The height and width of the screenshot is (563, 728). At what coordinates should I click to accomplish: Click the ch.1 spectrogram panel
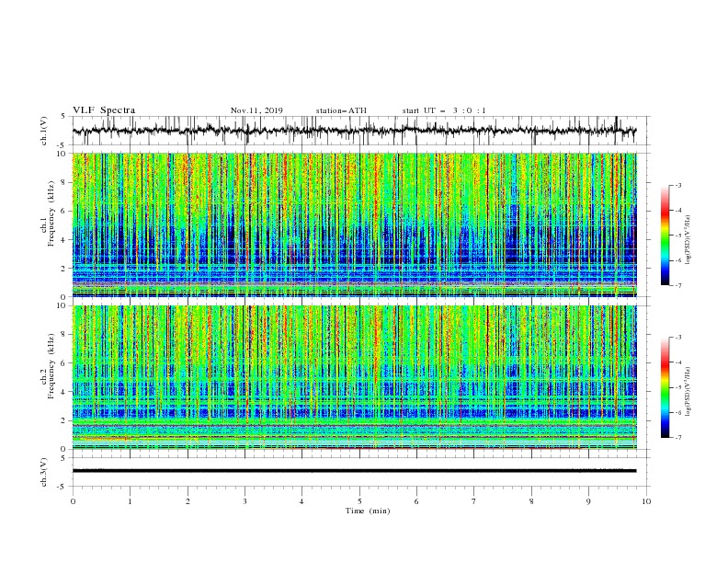354,224
